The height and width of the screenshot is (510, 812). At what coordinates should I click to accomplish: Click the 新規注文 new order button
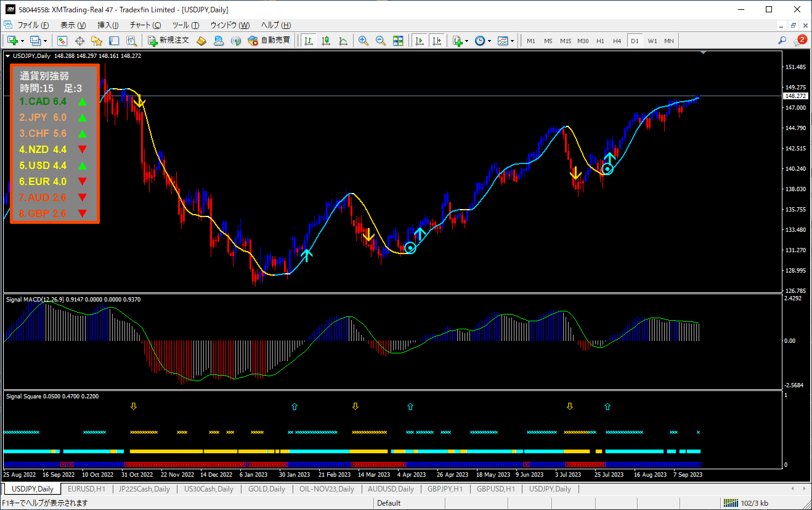pos(169,41)
